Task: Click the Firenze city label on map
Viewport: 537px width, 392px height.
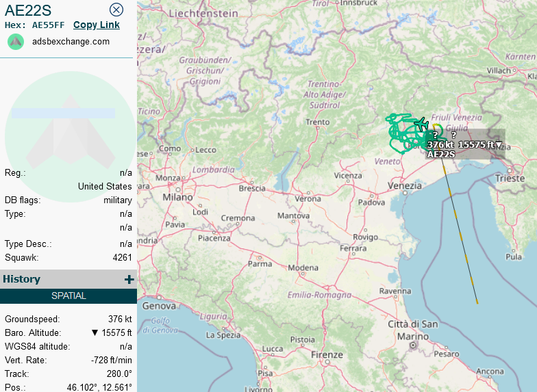Action: [x=327, y=354]
